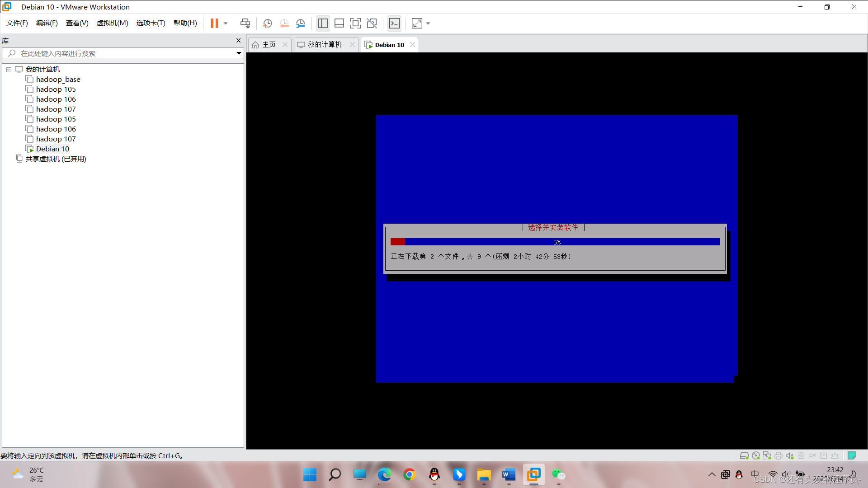Take a snapshot of the VM
This screenshot has height=488, width=868.
click(x=268, y=23)
